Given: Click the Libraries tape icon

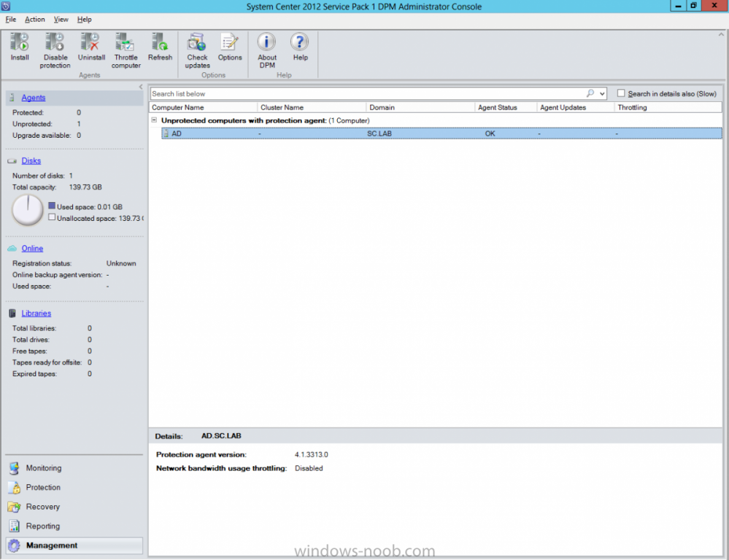Looking at the screenshot, I should pos(12,314).
